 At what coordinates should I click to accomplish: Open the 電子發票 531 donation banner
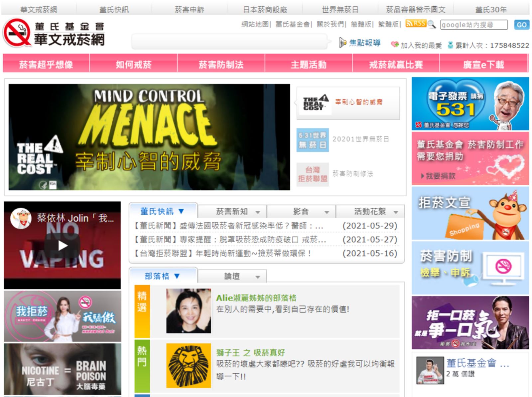tap(470, 103)
